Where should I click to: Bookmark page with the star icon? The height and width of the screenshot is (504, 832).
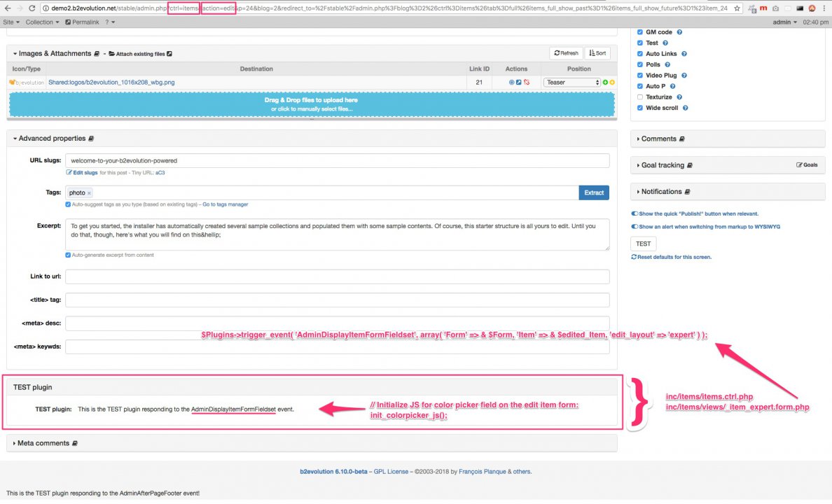pos(737,8)
